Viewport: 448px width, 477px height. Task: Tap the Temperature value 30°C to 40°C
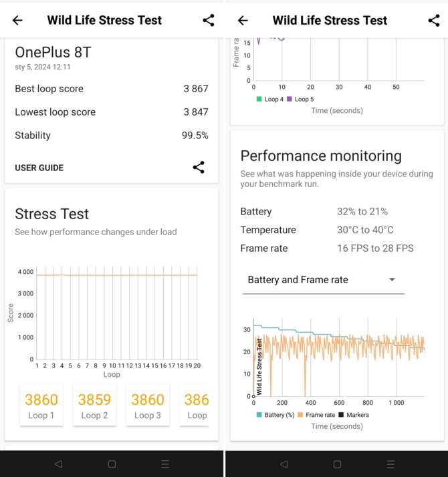coord(365,230)
